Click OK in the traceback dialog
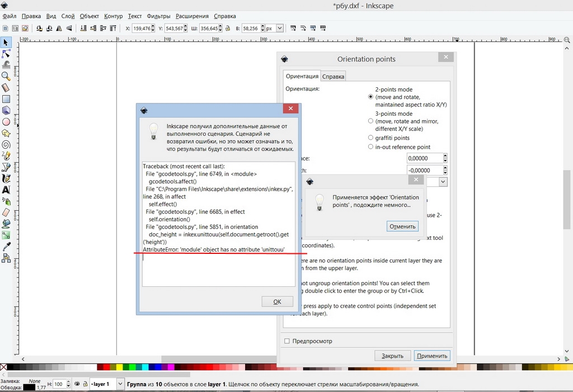Viewport: 573px width, 392px height. 278,301
